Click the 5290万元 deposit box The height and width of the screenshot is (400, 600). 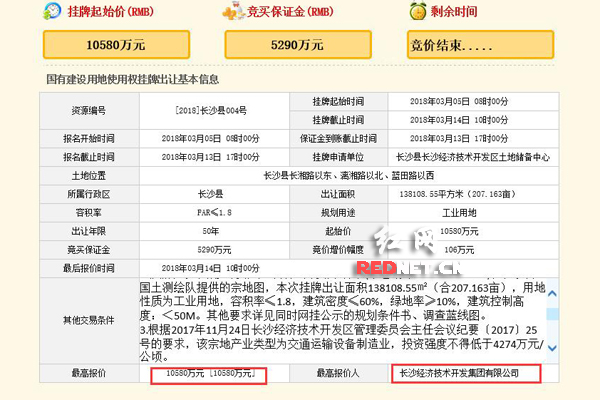pos(298,45)
